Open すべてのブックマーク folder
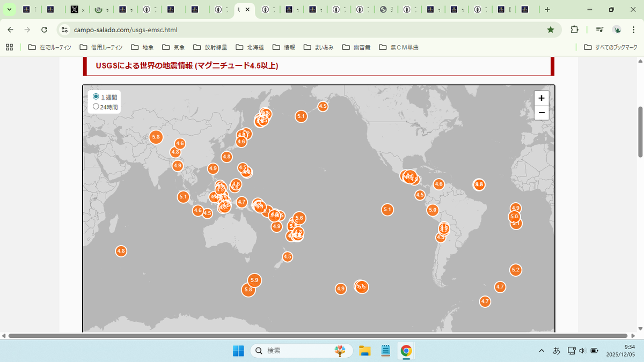This screenshot has width=644, height=362. pyautogui.click(x=611, y=47)
